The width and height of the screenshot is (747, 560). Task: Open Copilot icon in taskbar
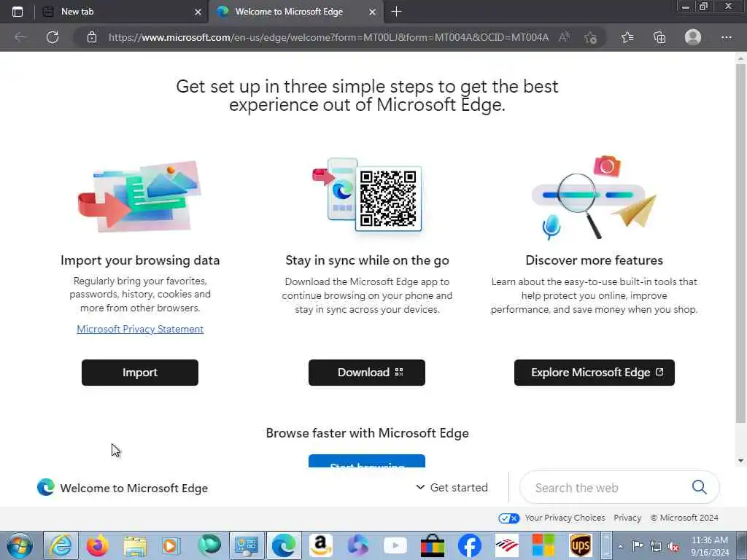click(x=357, y=545)
